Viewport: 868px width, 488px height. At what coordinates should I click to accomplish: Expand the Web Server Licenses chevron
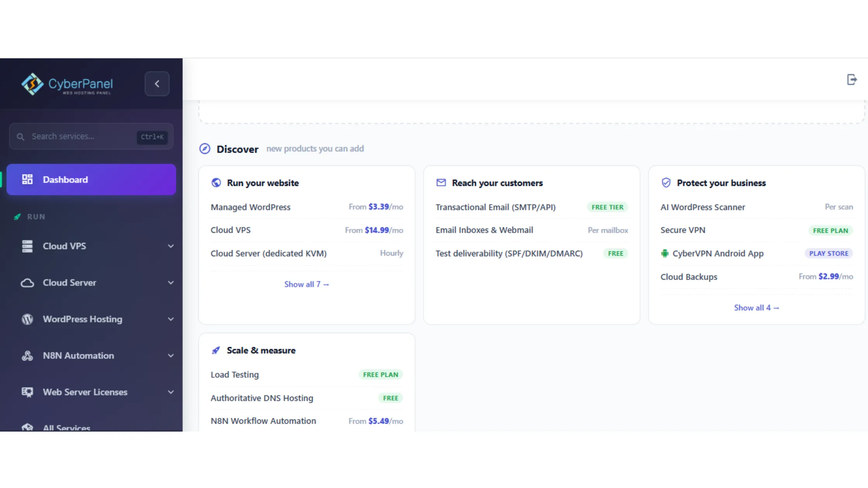(x=170, y=392)
